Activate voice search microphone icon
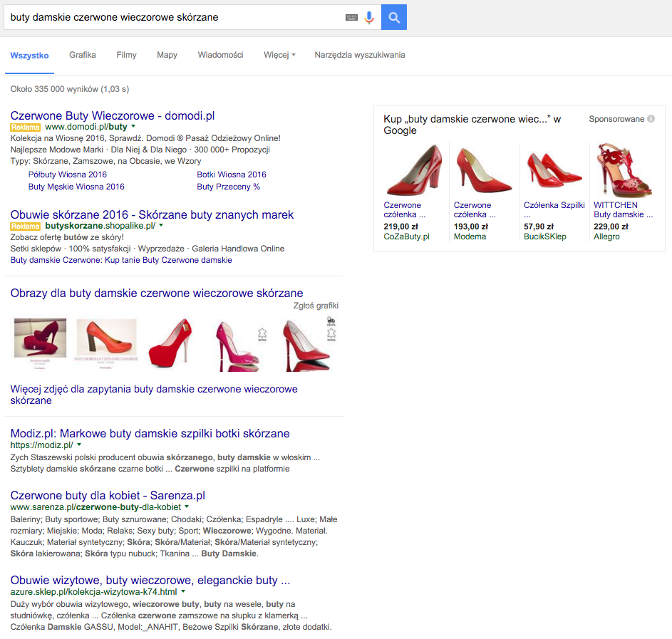 [x=369, y=17]
